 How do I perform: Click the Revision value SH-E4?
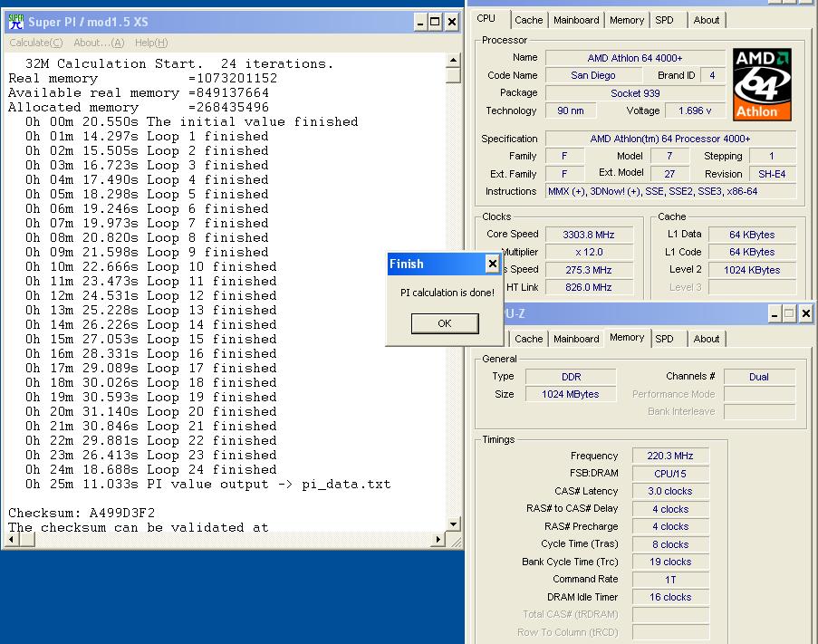tap(772, 174)
